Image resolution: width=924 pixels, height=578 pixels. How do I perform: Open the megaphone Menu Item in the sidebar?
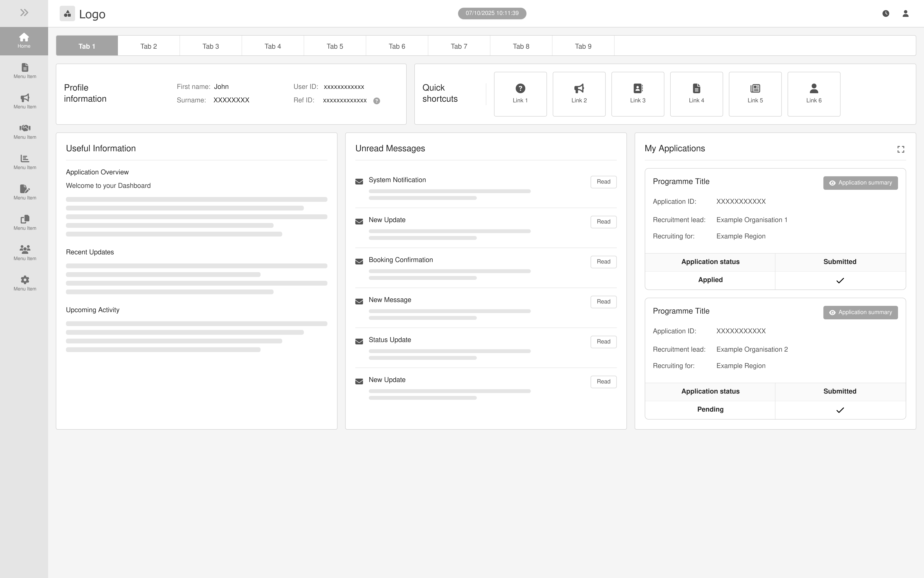pyautogui.click(x=25, y=101)
